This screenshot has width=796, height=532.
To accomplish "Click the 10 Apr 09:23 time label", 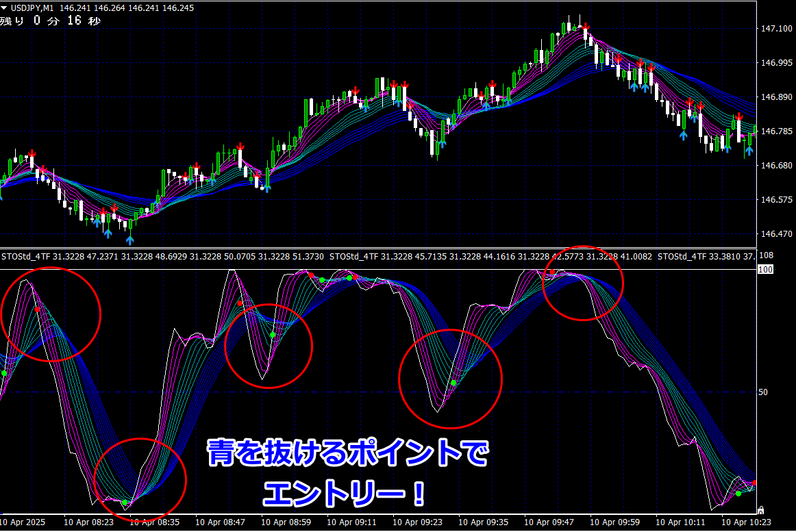I will tap(417, 522).
